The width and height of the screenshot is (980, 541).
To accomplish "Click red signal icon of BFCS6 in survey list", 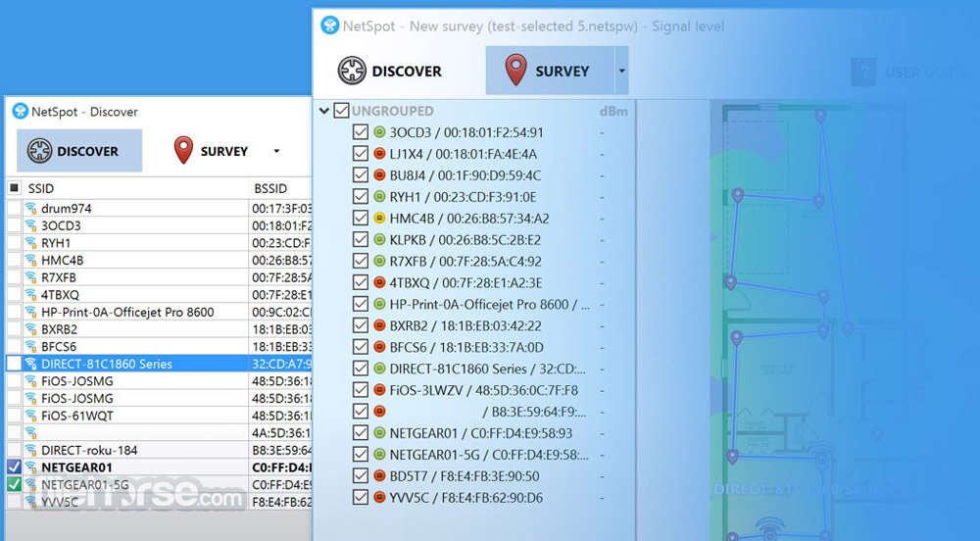I will [x=378, y=347].
